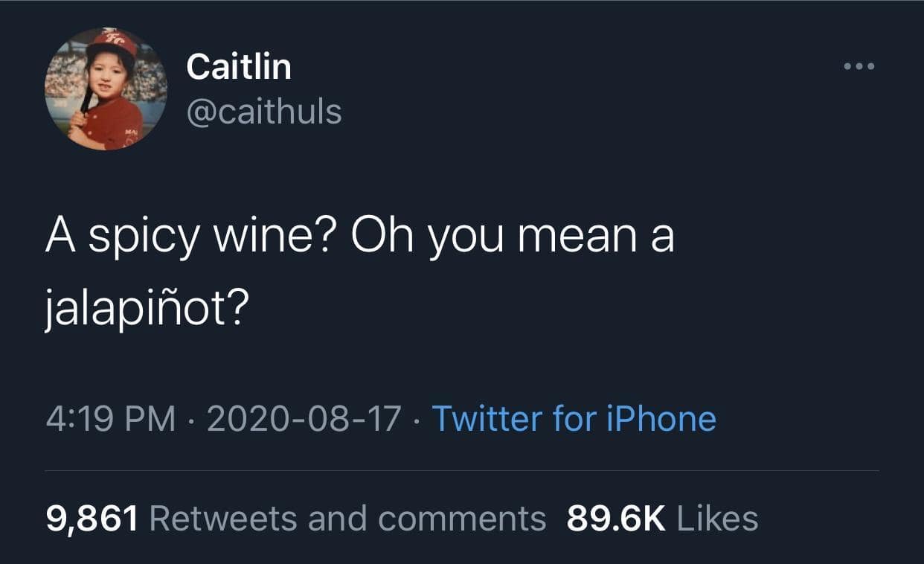Open the Caitlin display name
This screenshot has height=564, width=924.
point(238,67)
